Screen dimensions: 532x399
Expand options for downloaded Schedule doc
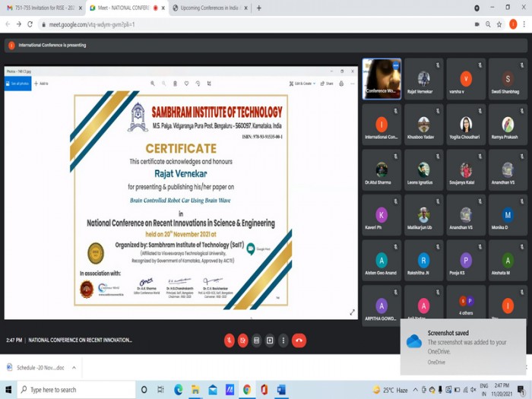tap(74, 367)
